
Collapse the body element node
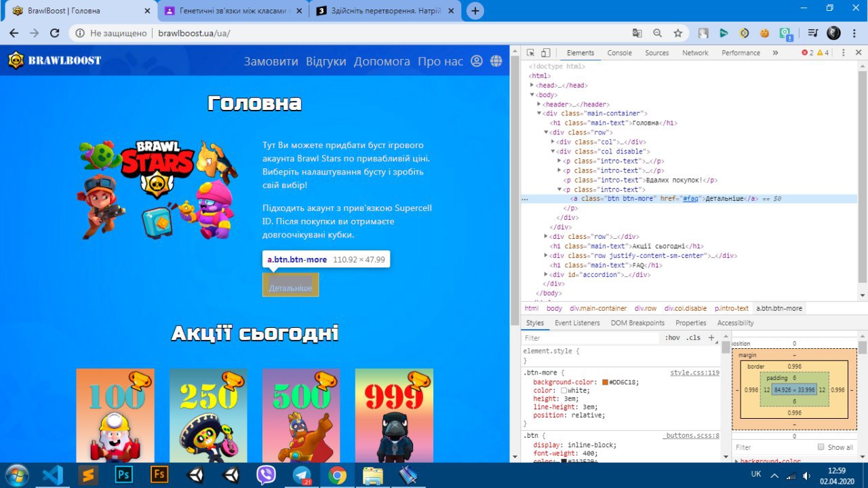pyautogui.click(x=532, y=95)
